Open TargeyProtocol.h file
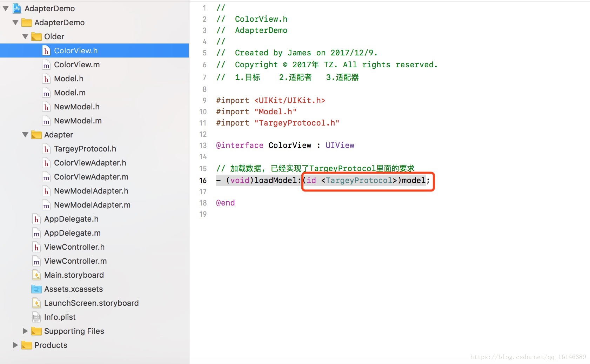Screen dimensions: 590x364 85,149
